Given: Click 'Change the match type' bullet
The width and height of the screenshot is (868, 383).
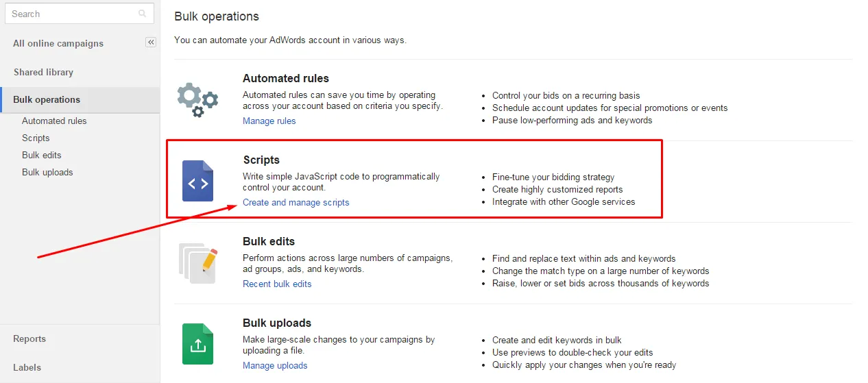Looking at the screenshot, I should point(601,271).
